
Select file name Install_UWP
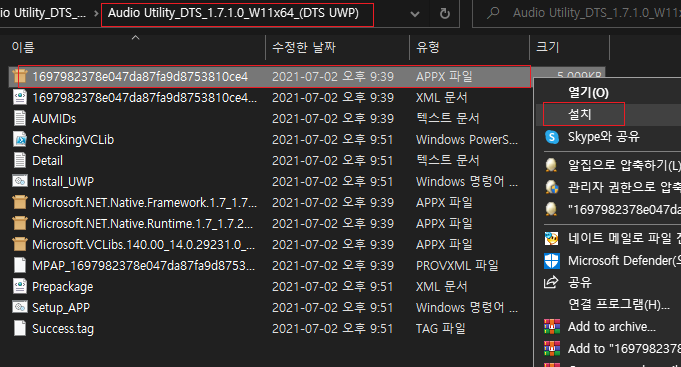tap(63, 182)
